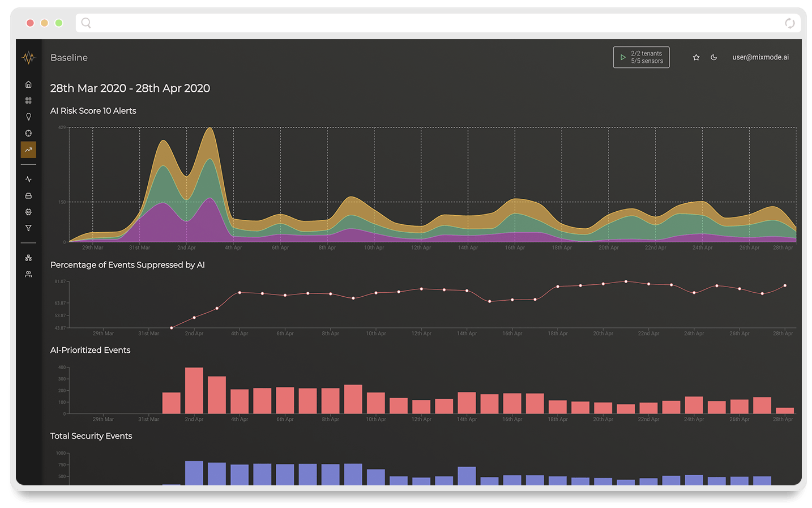Click the 81.07 axis label on suppression chart
Viewport: 812px width, 508px height.
pos(60,281)
